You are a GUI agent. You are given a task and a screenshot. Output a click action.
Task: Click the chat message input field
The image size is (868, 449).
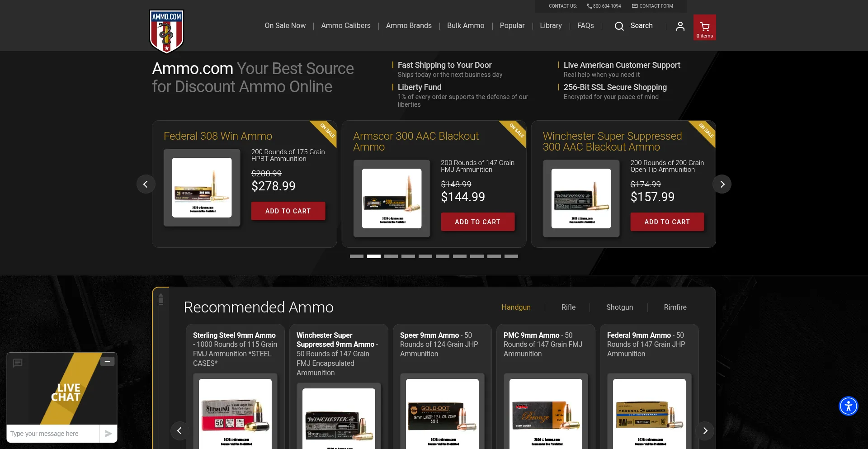coord(53,434)
